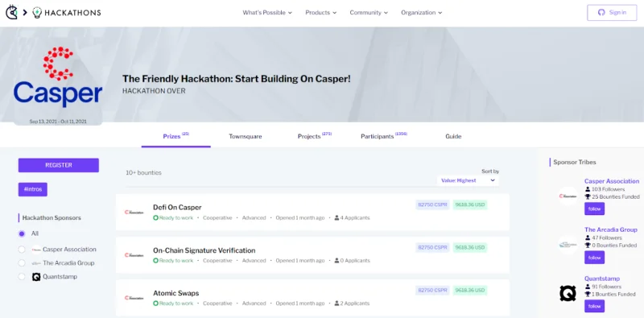The image size is (644, 318).
Task: Click the HACKATHONS header text
Action: pos(72,13)
